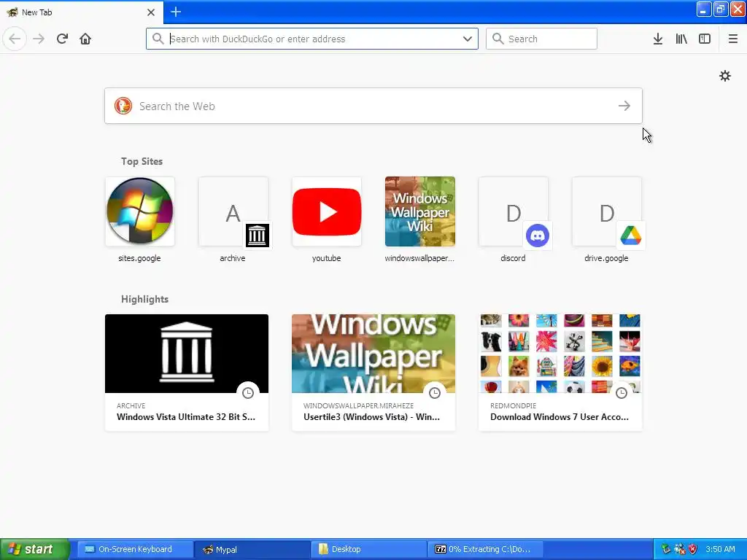Viewport: 747px width, 560px height.
Task: Click the forward navigation arrow
Action: (39, 39)
